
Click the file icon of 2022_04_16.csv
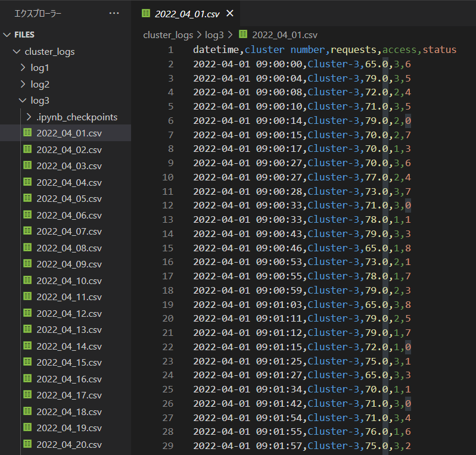coord(27,379)
